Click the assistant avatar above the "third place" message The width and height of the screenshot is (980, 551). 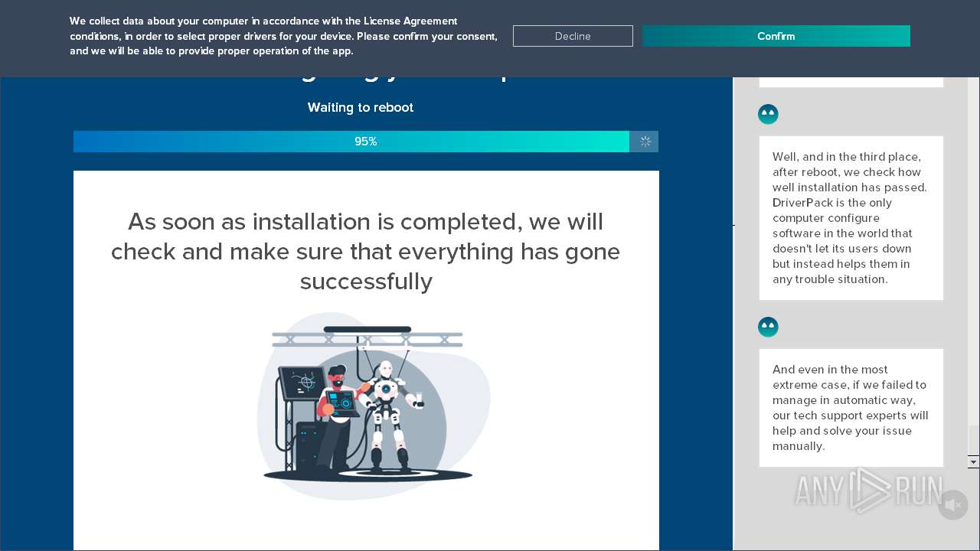(768, 115)
